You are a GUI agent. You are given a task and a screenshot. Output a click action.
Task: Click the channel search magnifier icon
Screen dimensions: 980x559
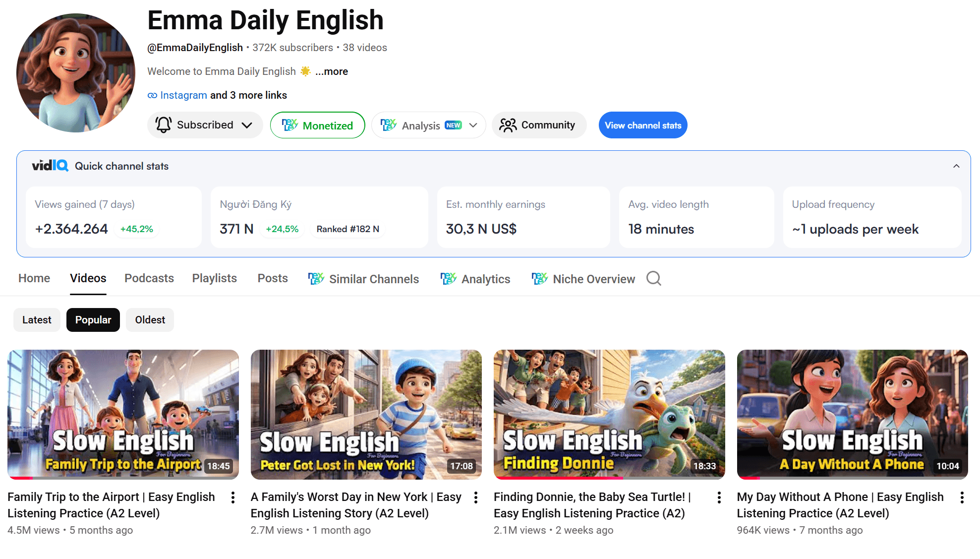[x=654, y=278]
